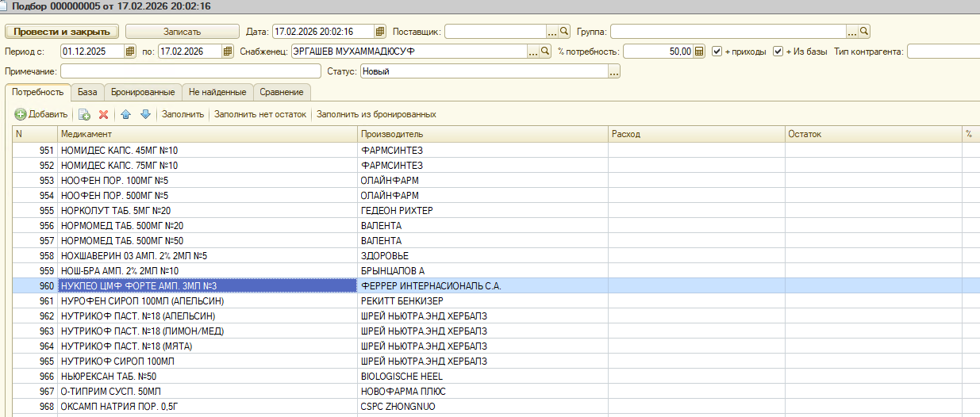The width and height of the screenshot is (980, 417).
Task: Click the Группа input field
Action: click(728, 32)
